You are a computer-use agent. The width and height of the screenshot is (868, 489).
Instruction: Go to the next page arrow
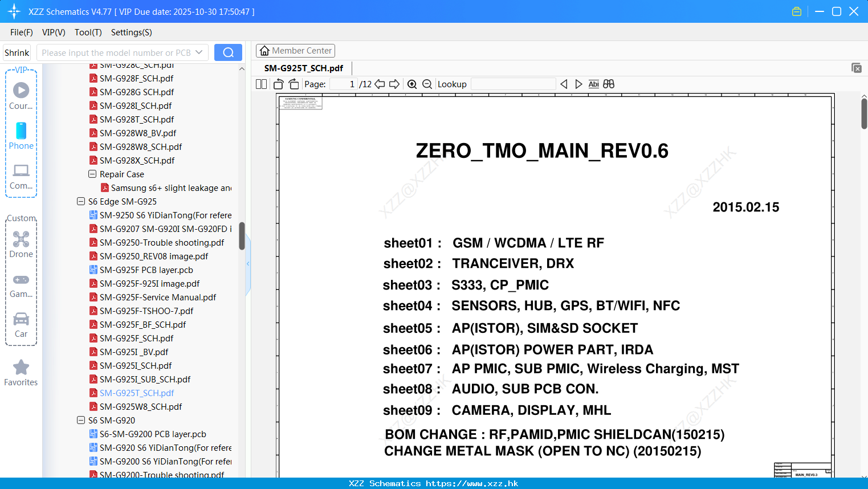click(x=394, y=84)
